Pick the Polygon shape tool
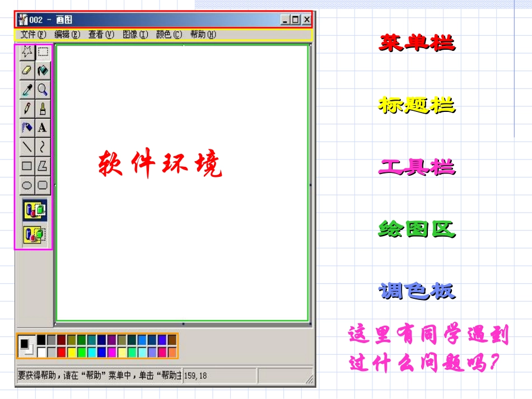The height and width of the screenshot is (399, 532). click(x=43, y=166)
